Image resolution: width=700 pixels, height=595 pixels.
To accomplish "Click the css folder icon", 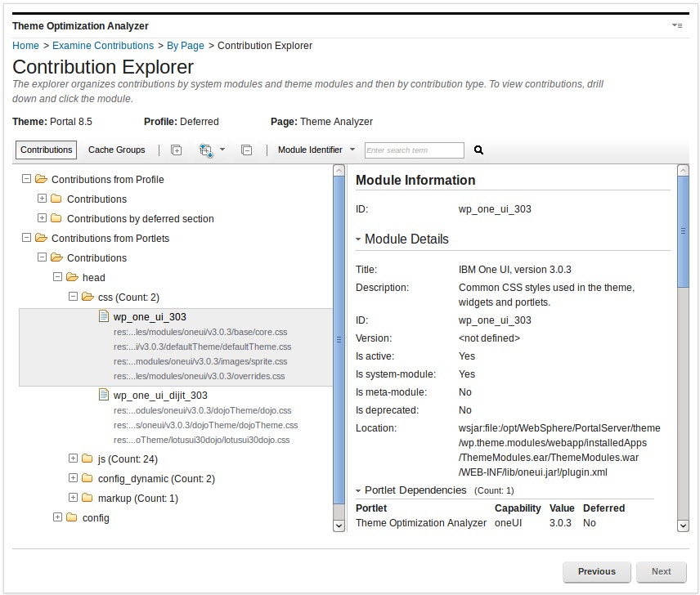I will pyautogui.click(x=86, y=297).
